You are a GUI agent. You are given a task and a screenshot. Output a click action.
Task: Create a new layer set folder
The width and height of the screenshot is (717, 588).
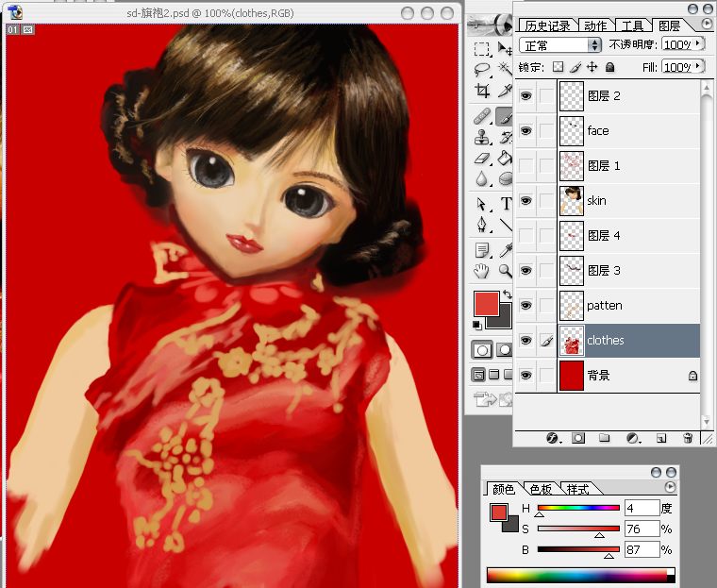coord(605,438)
